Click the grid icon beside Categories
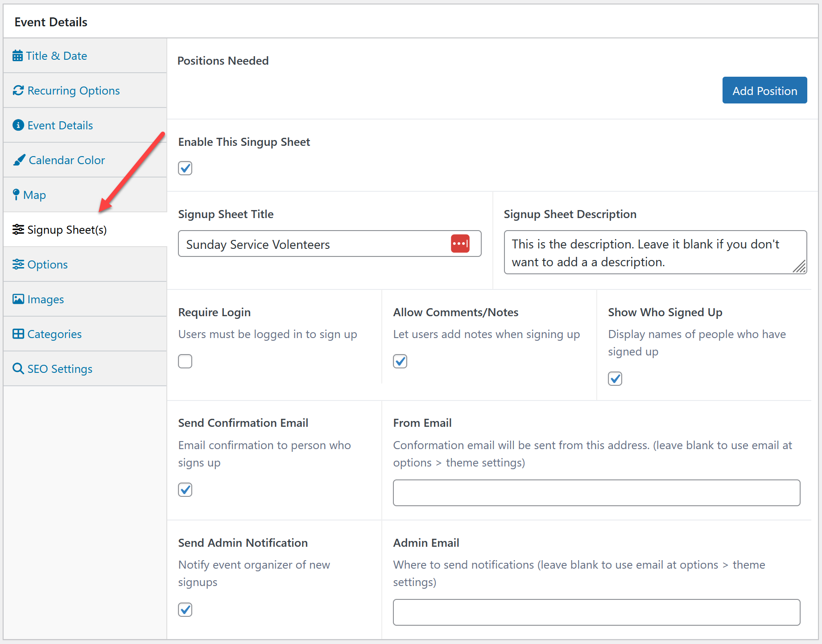Screen dimensions: 822x644 click(18, 334)
